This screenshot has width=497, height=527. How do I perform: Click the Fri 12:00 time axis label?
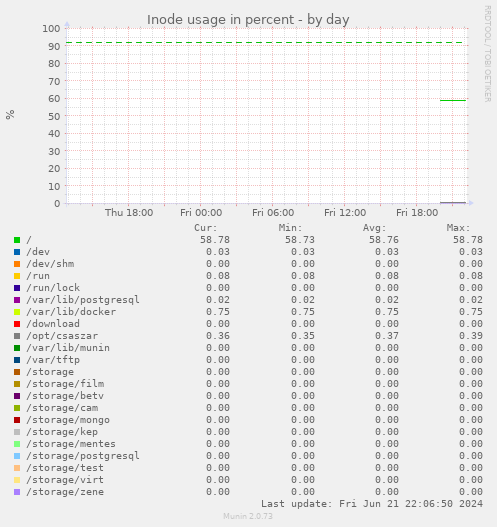point(345,213)
